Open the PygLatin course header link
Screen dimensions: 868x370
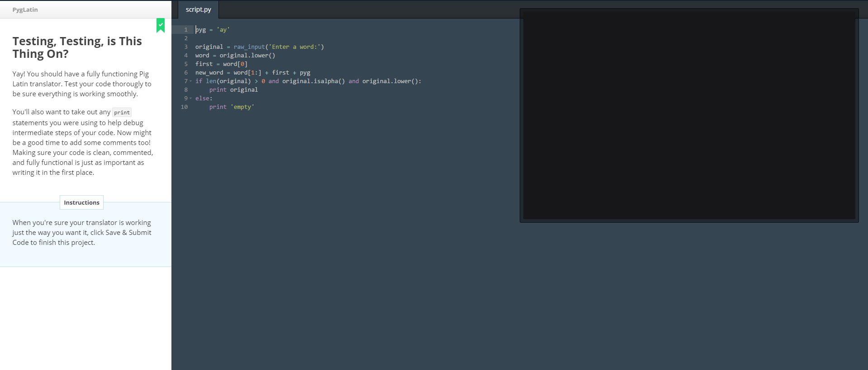25,9
